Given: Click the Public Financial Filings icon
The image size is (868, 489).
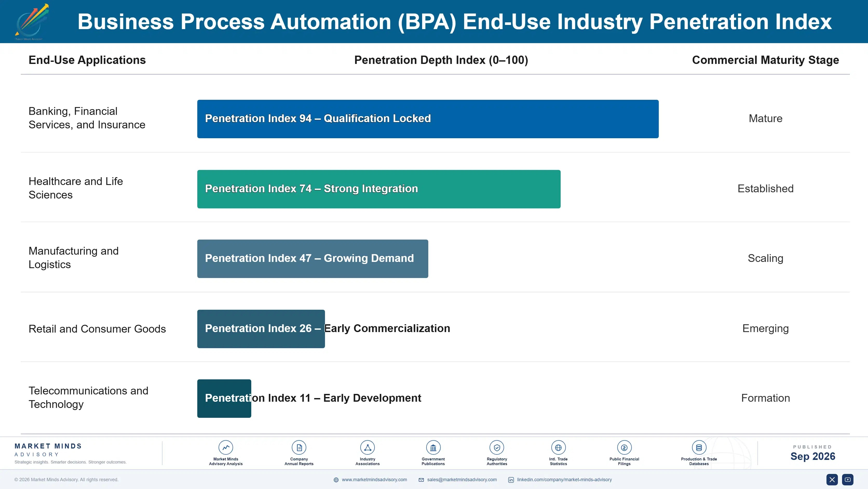Looking at the screenshot, I should [x=624, y=447].
